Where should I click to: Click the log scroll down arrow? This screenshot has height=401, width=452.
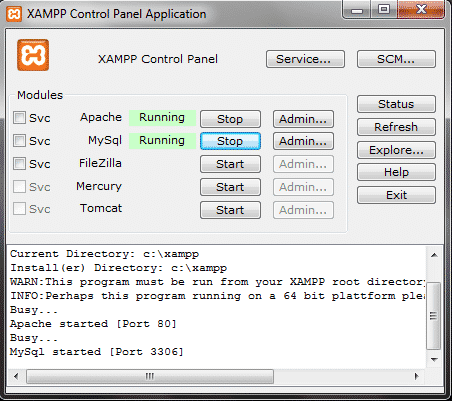point(434,359)
